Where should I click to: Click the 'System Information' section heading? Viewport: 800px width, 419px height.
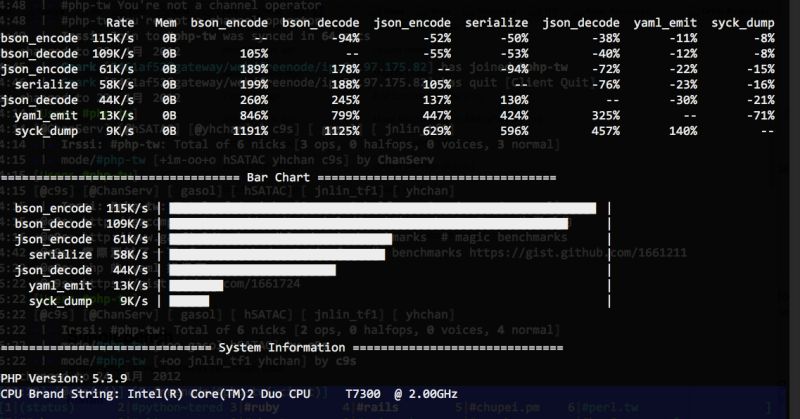[282, 348]
